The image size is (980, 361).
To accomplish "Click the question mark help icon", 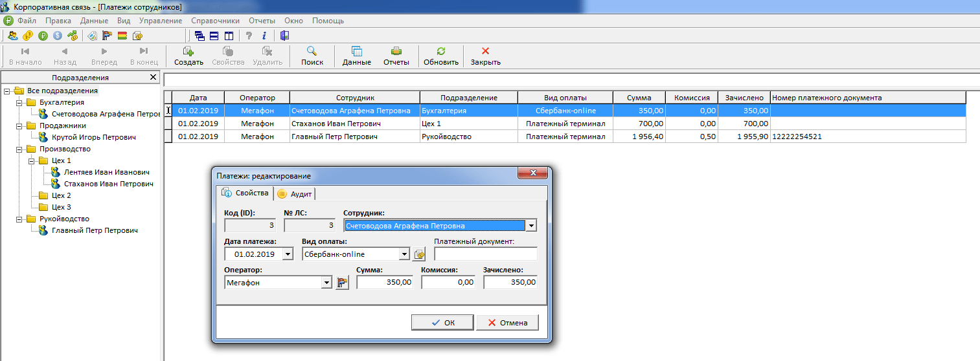I will [x=249, y=36].
